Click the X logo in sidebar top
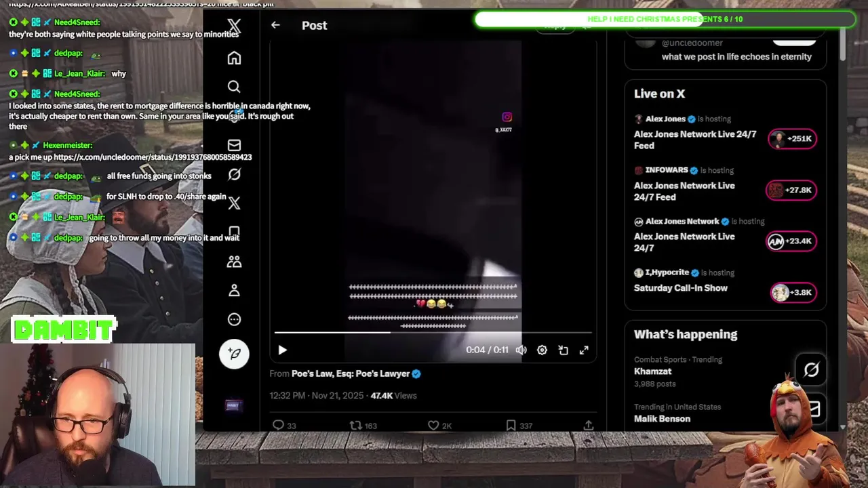Screen dimensions: 868x488 [234, 26]
